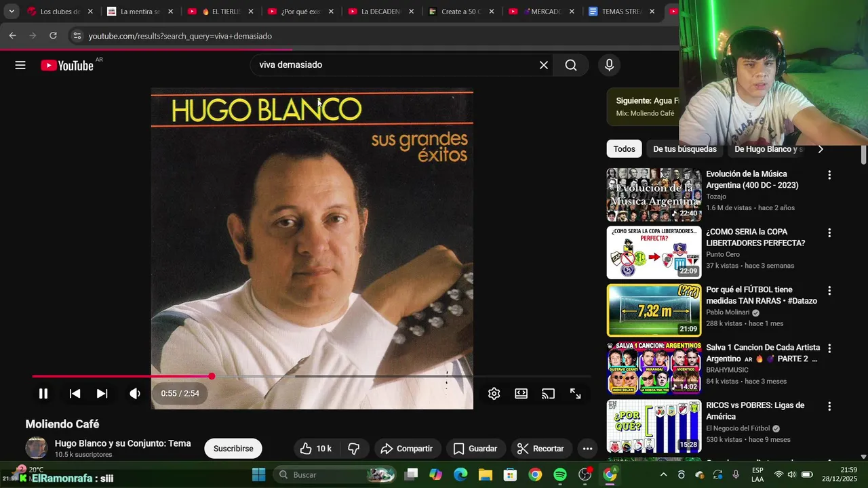
Task: Skip to the next video
Action: coord(102,394)
